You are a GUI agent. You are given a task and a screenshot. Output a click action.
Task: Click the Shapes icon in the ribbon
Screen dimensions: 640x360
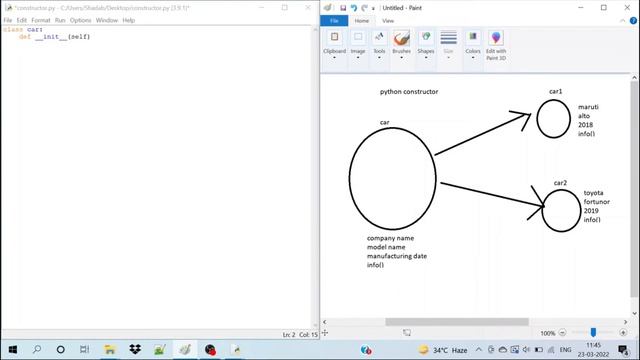[426, 37]
